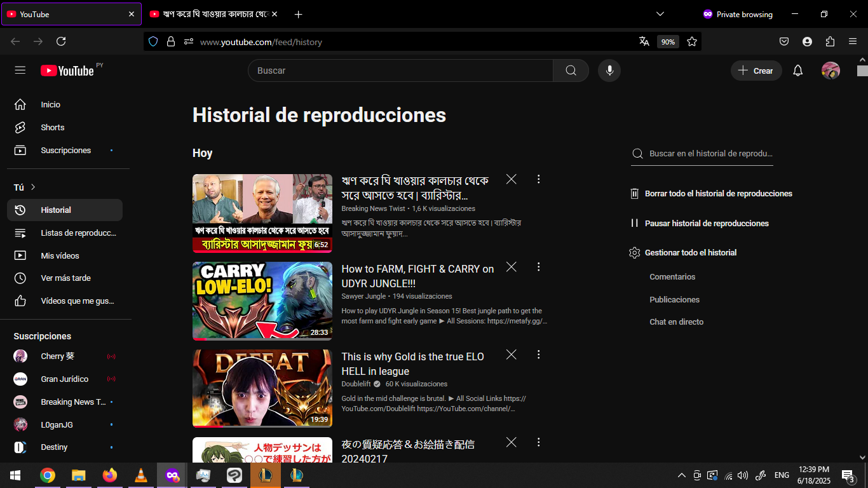868x488 pixels.
Task: Open the Pocket save icon
Action: (x=784, y=41)
